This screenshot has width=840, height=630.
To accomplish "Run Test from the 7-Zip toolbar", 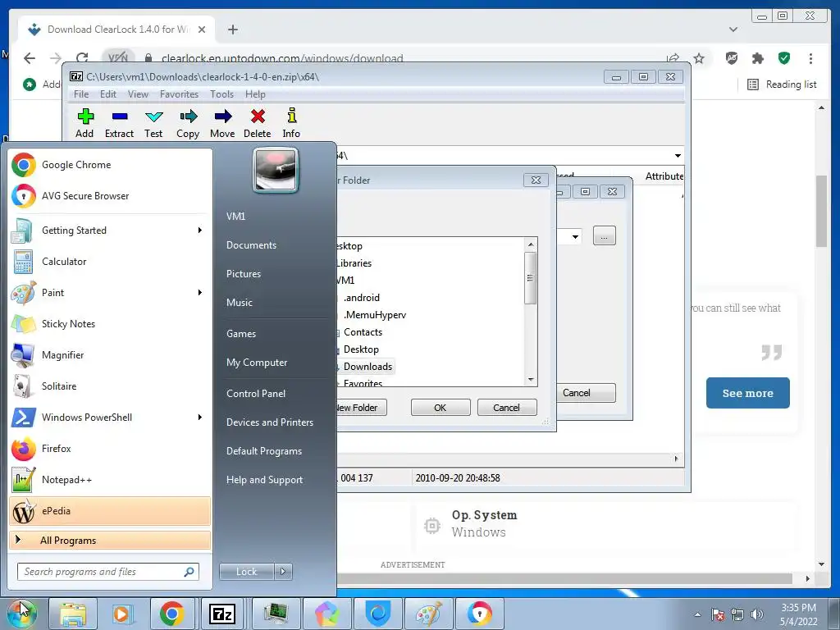I will tap(153, 123).
